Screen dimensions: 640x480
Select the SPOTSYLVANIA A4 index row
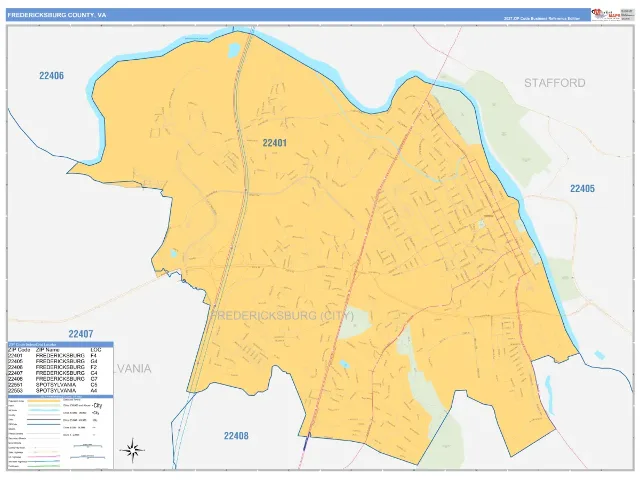[x=53, y=391]
